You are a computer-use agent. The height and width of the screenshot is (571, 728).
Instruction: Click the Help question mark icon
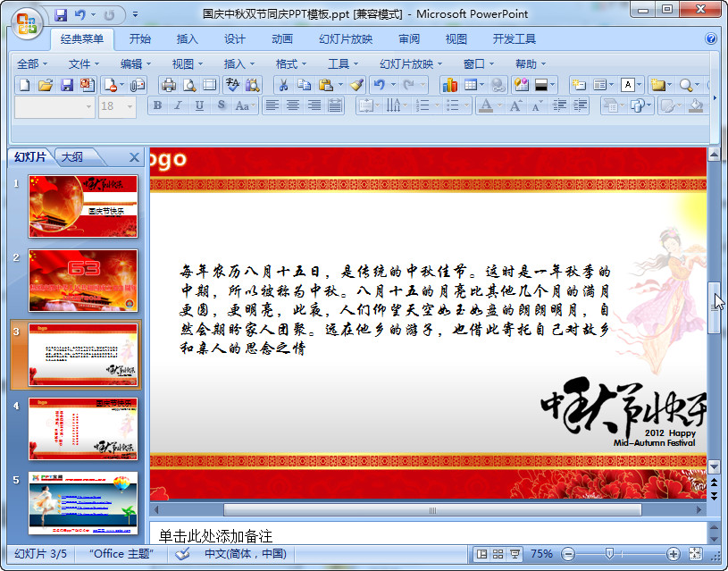(x=711, y=38)
